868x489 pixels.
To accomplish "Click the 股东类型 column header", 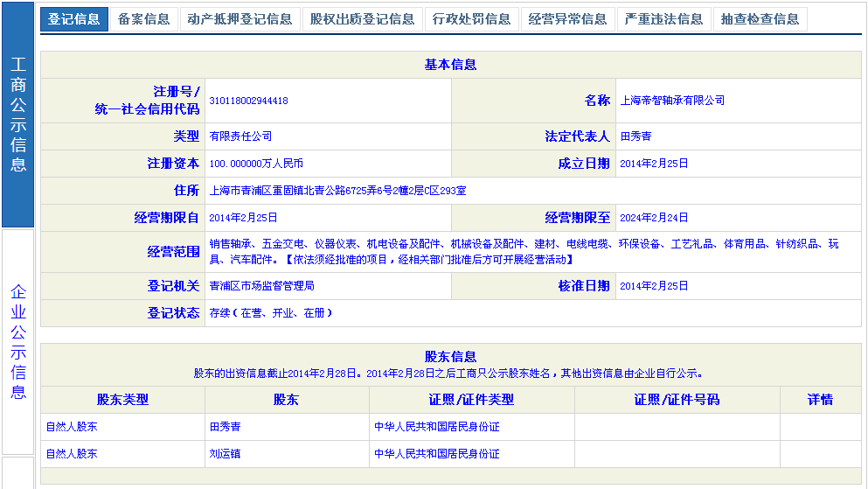I will pos(122,400).
